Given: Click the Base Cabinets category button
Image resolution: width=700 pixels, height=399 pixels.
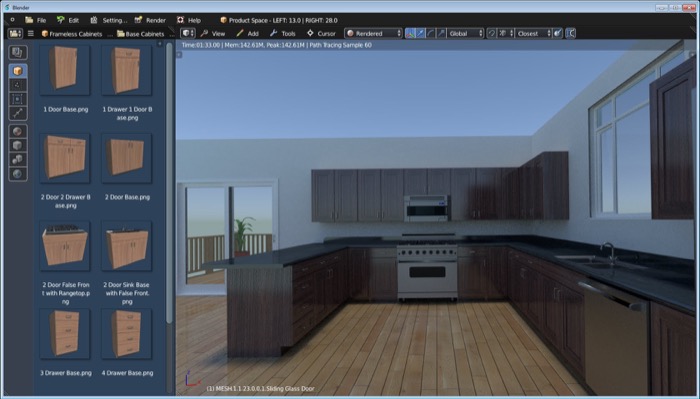Looking at the screenshot, I should [141, 34].
